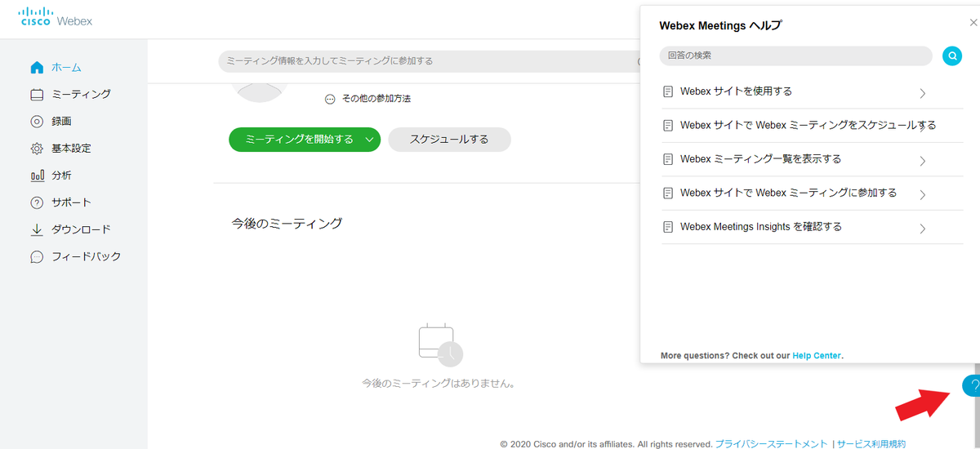Click document icon for scheduling article

(668, 126)
